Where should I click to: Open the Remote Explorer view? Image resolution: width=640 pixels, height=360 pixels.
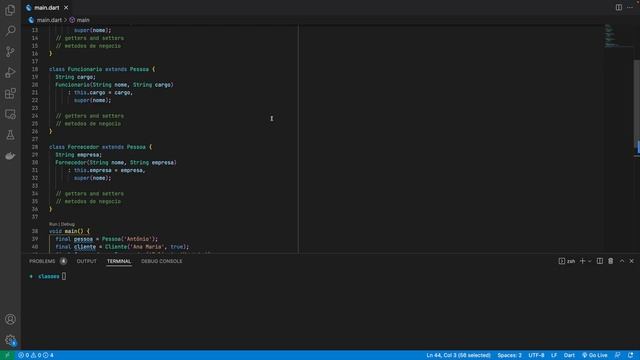coord(10,114)
